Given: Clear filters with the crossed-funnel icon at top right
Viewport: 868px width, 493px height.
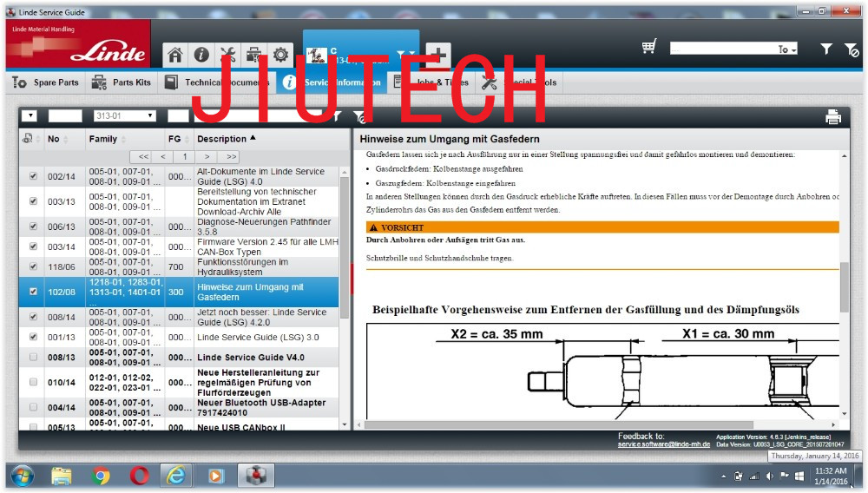Looking at the screenshot, I should point(852,49).
